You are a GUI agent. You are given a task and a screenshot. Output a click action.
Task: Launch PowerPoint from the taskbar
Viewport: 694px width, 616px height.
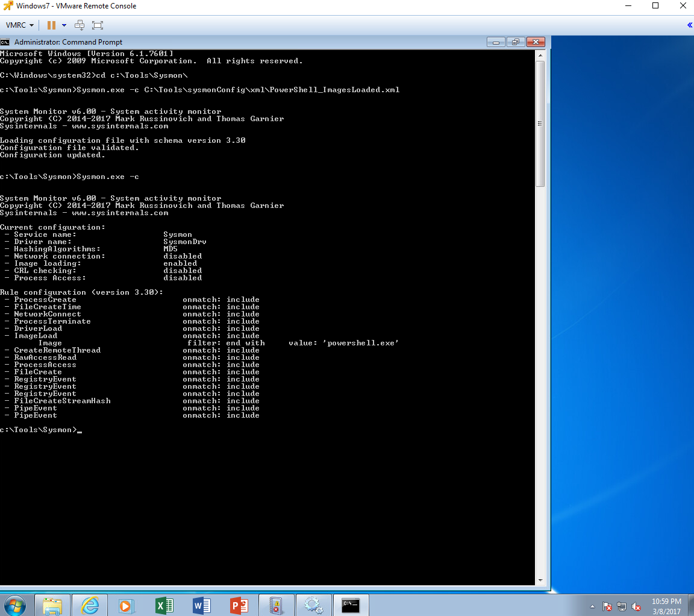click(x=239, y=605)
